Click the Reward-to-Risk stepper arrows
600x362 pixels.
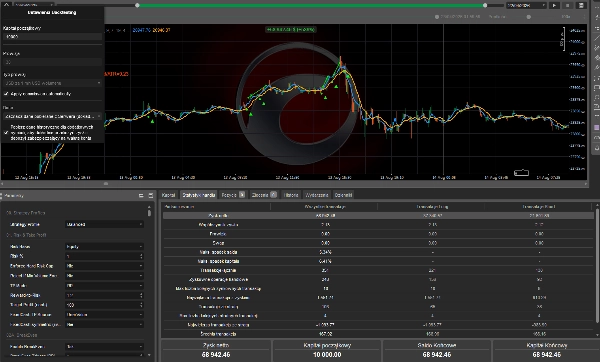tap(142, 295)
